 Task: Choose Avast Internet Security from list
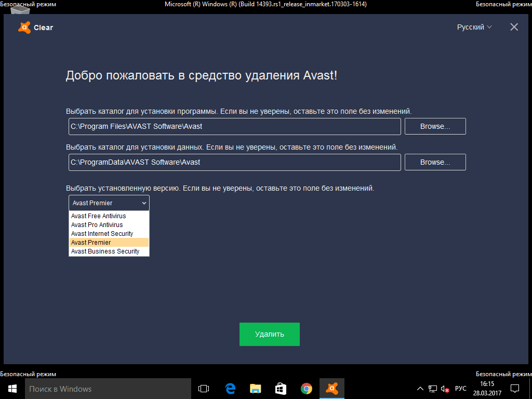tap(109, 233)
